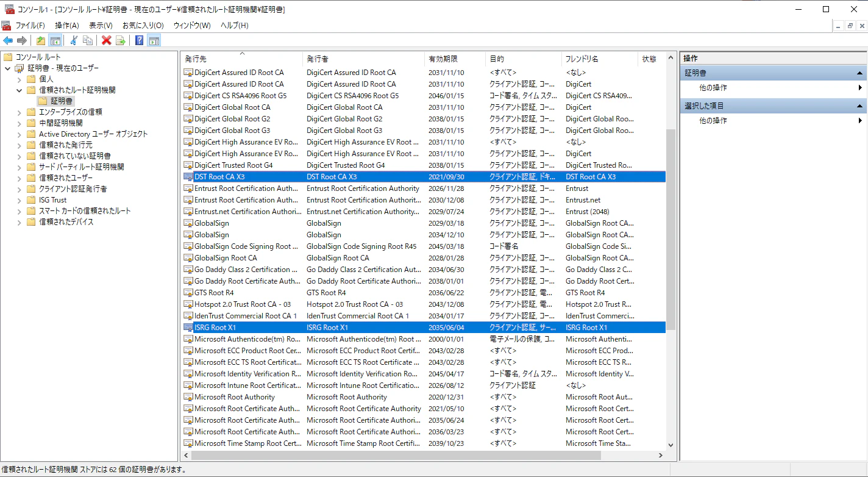Open 他の操作 submenu under 証明書 section
This screenshot has height=477, width=868.
pyautogui.click(x=773, y=88)
